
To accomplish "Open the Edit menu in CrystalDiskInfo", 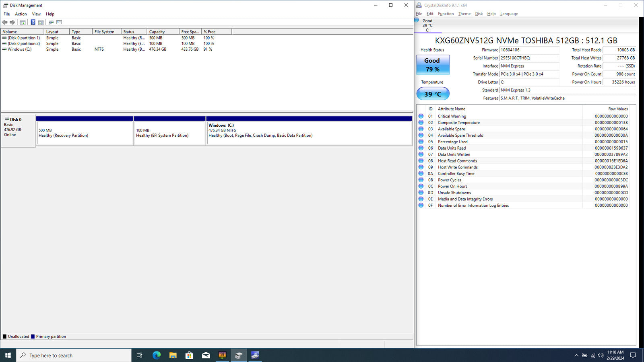I will pos(430,14).
